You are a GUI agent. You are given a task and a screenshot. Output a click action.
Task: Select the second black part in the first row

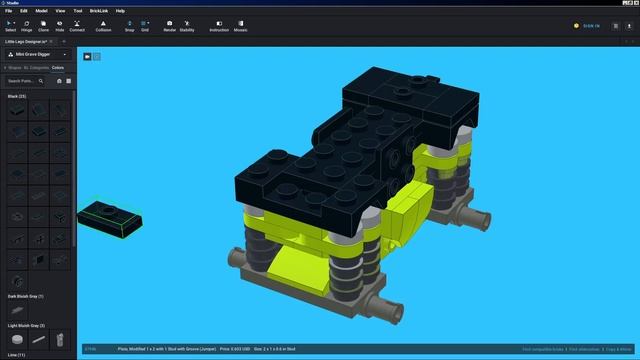pyautogui.click(x=39, y=110)
